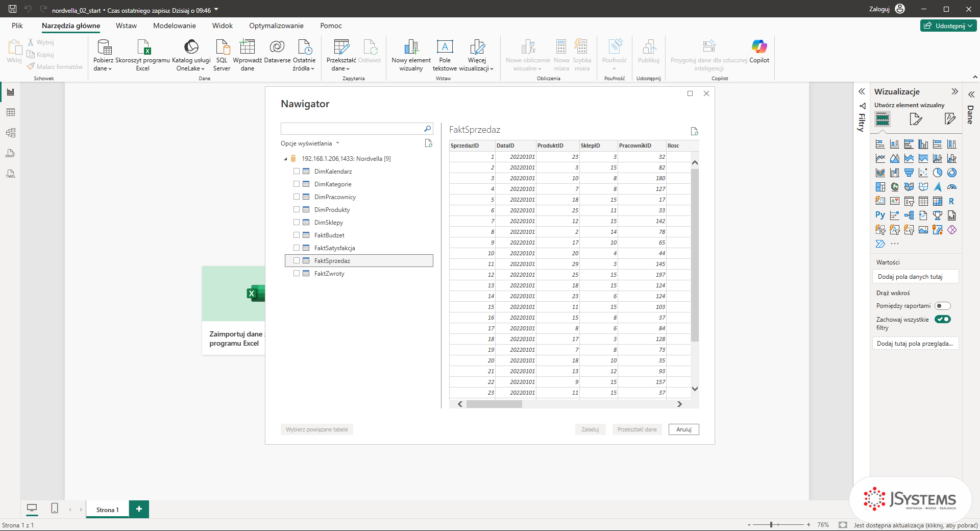Click the Udostępnij share button

tap(949, 26)
